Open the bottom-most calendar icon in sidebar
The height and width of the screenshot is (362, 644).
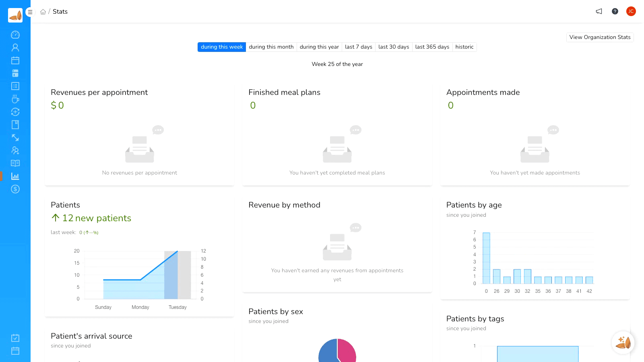coord(15,351)
